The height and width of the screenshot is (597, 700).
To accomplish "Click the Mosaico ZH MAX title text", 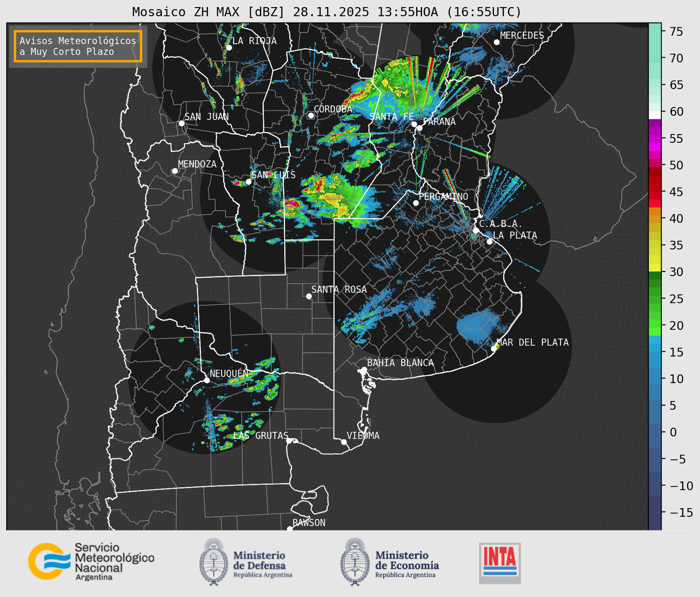I will tap(327, 12).
